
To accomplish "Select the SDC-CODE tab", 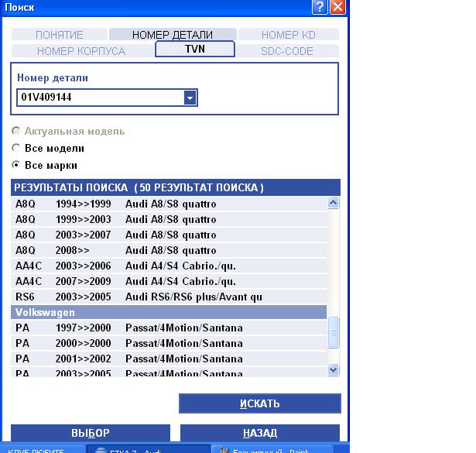I will pos(287,51).
